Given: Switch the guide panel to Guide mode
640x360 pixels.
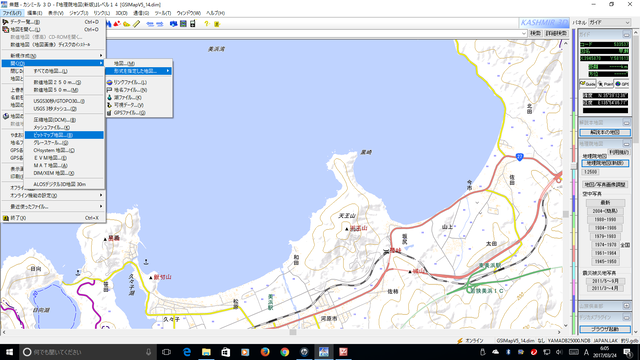Looking at the screenshot, I should coord(588,84).
